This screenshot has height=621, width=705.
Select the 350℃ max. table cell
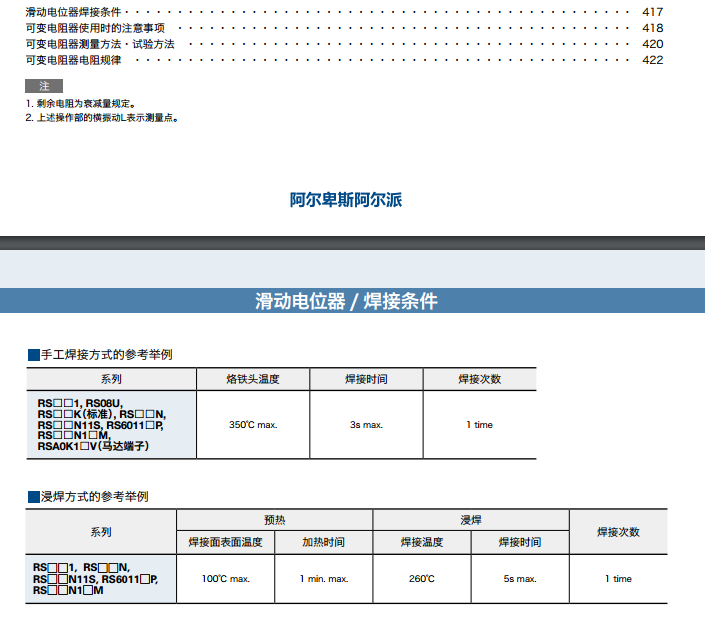[253, 425]
